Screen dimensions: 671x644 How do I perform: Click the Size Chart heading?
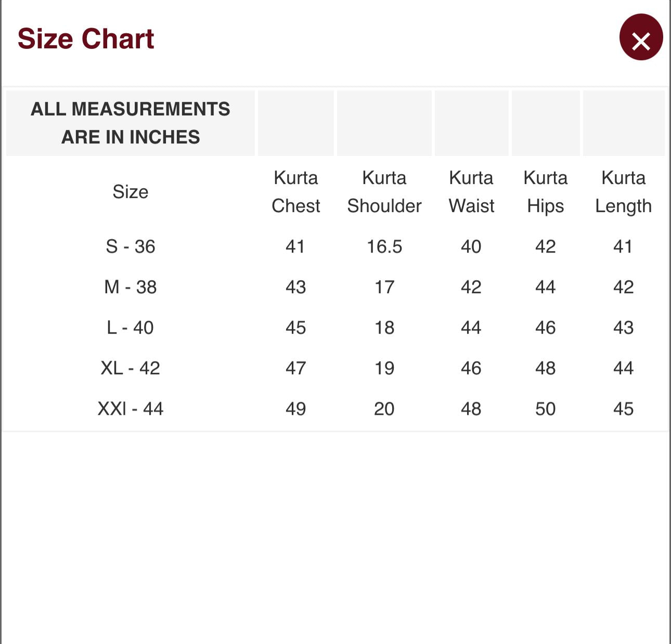pos(86,39)
